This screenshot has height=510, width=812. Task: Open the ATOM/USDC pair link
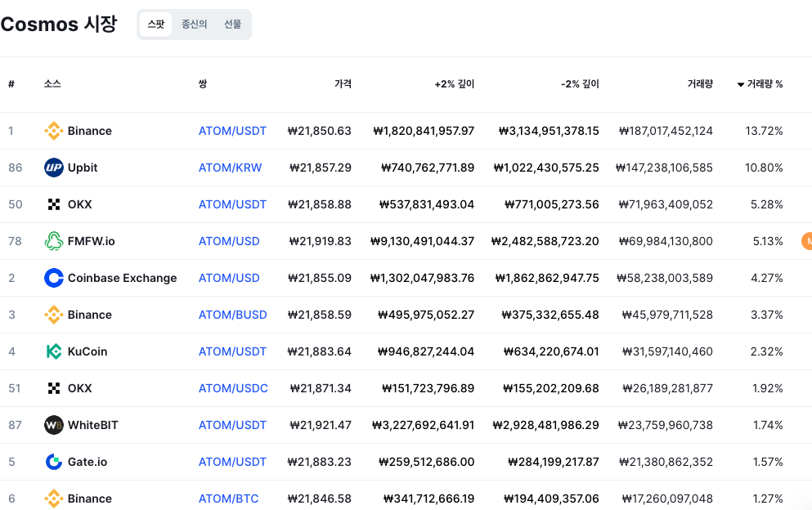pyautogui.click(x=233, y=388)
